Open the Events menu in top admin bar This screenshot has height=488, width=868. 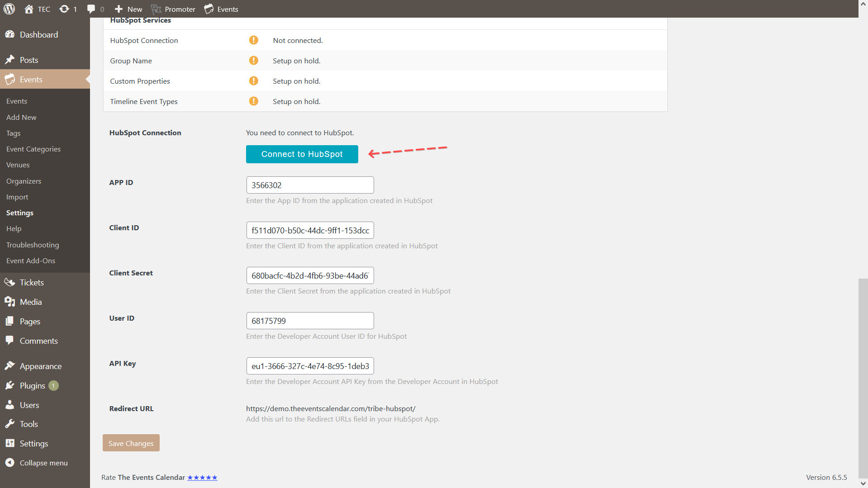click(x=221, y=9)
